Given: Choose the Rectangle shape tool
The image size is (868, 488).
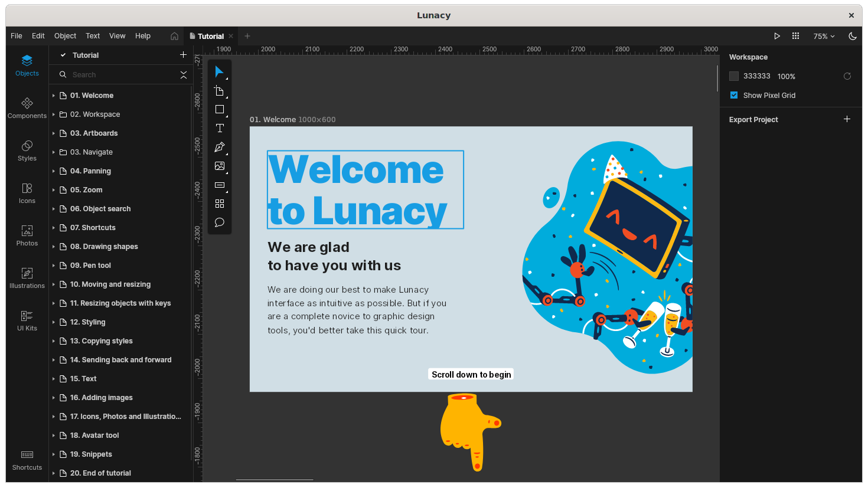Looking at the screenshot, I should click(220, 109).
